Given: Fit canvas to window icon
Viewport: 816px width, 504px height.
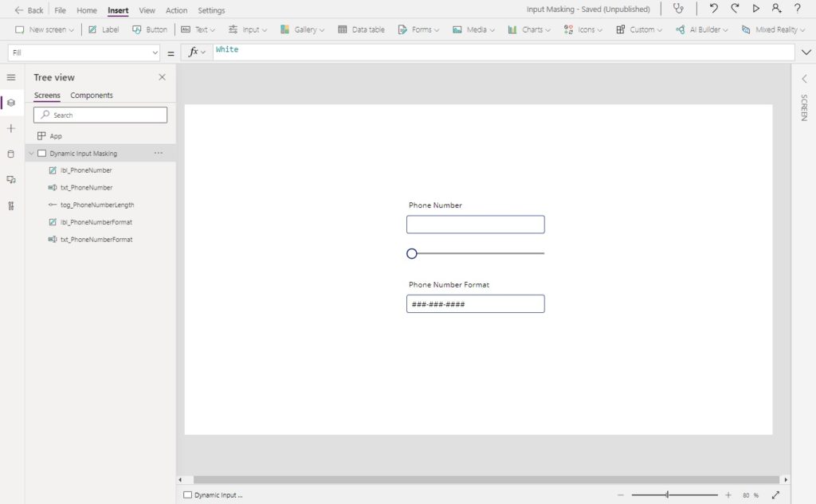Looking at the screenshot, I should [x=775, y=495].
